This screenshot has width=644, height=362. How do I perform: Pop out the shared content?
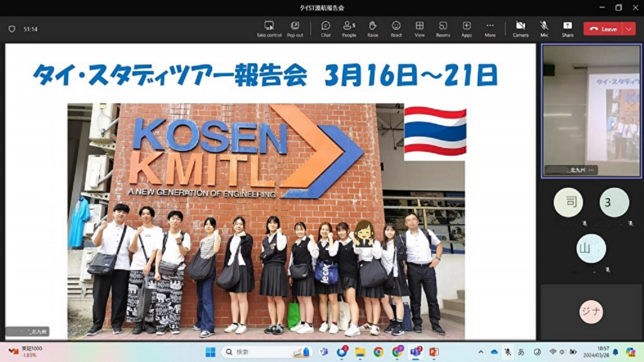[x=295, y=29]
